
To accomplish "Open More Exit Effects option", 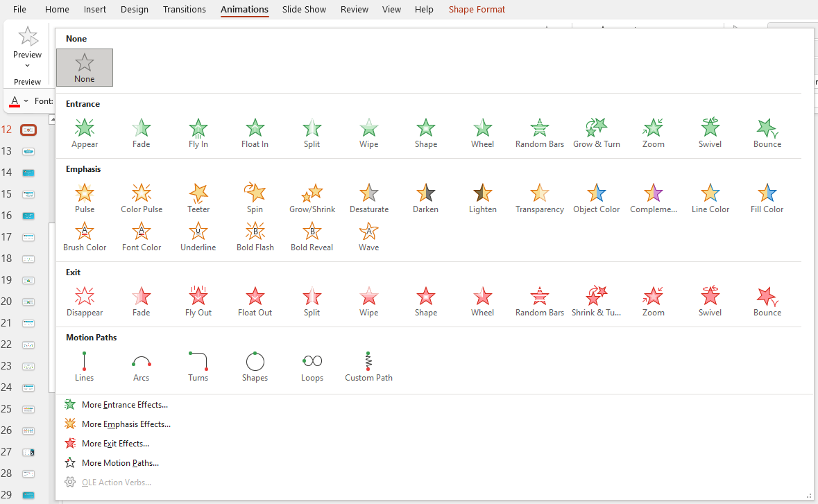I will [115, 444].
